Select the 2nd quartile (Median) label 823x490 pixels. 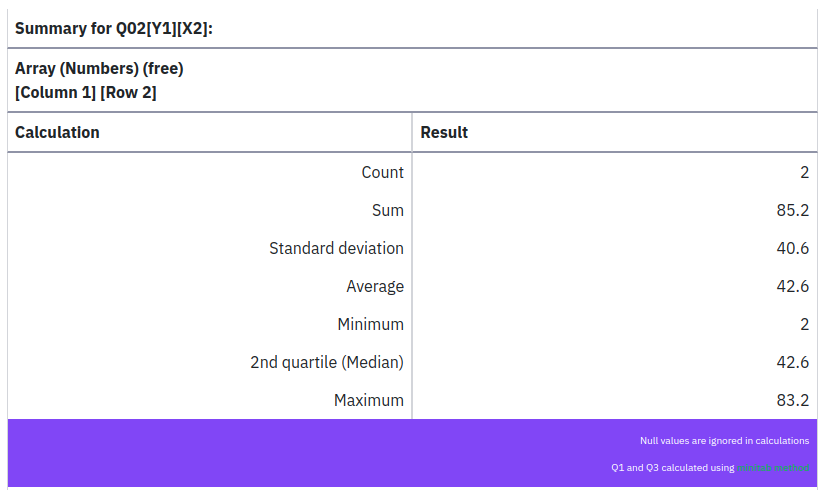tap(326, 362)
